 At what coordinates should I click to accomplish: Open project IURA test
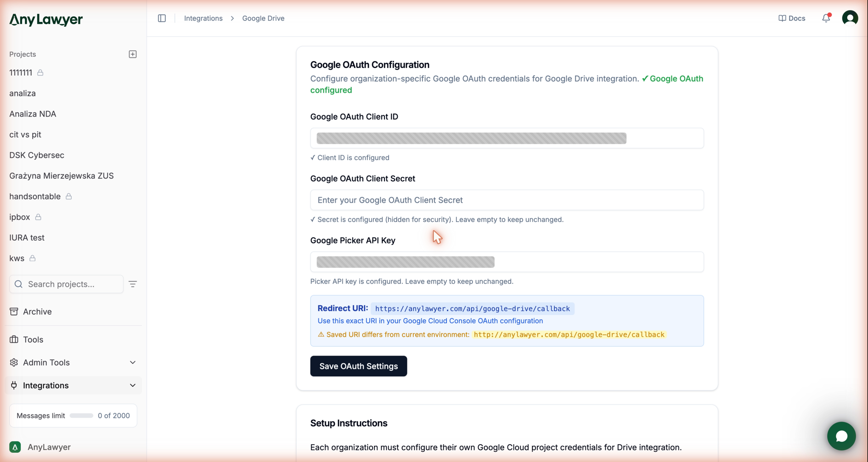pos(27,238)
